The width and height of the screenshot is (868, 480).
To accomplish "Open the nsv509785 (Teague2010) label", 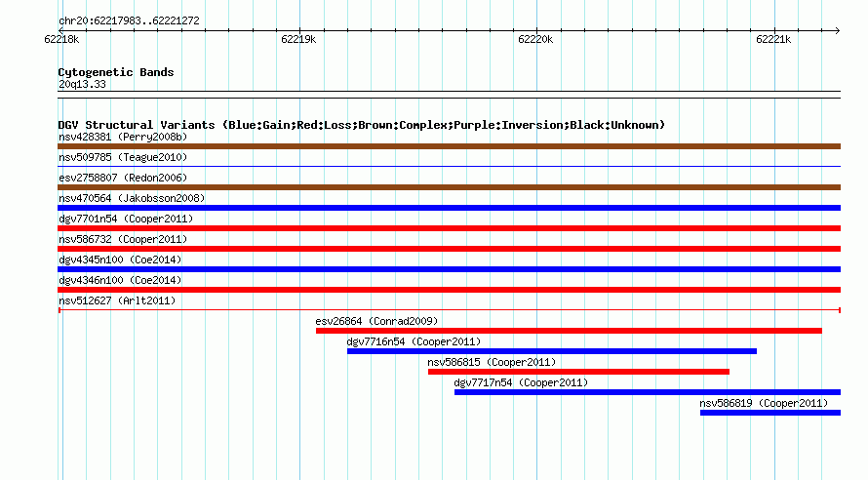I will [123, 157].
